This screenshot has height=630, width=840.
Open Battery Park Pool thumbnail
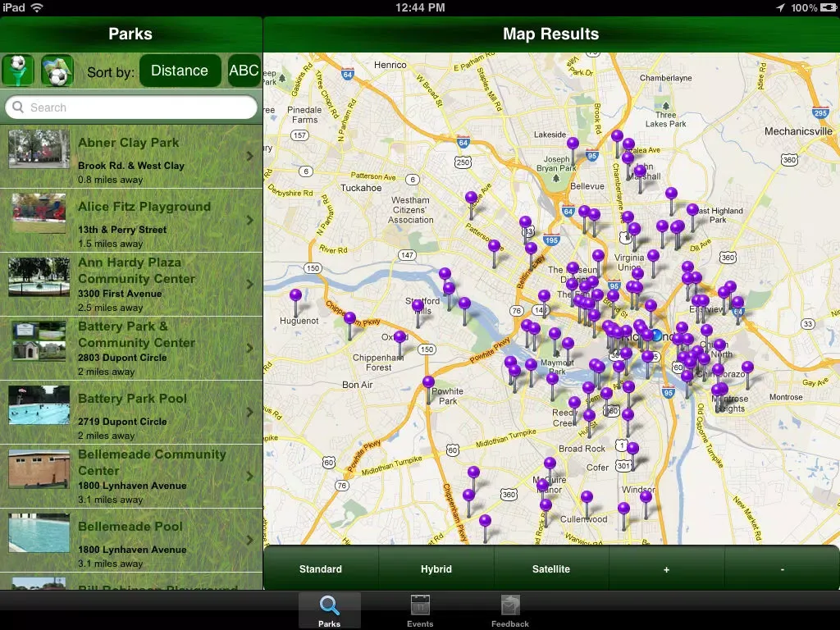[39, 405]
